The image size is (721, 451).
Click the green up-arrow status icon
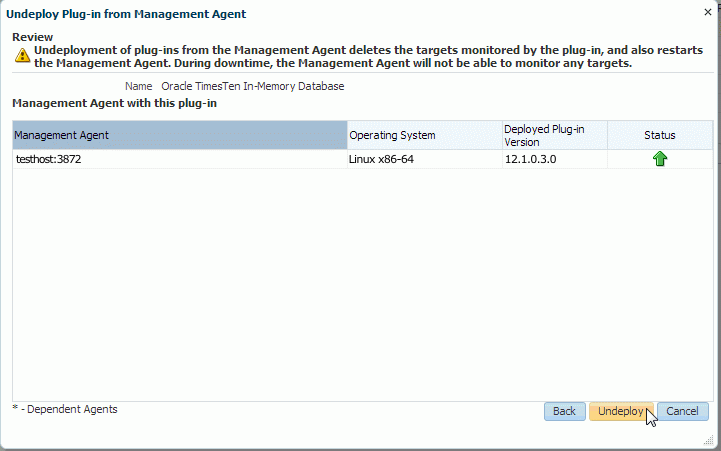pos(660,159)
